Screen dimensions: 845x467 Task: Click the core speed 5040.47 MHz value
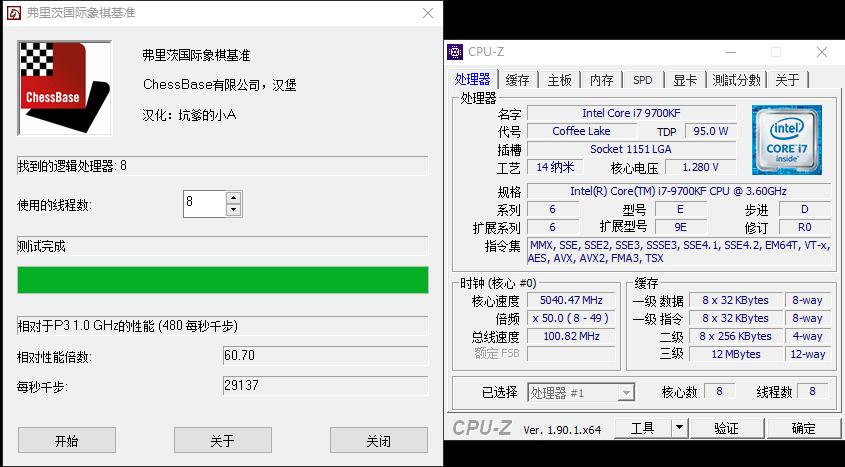[571, 300]
